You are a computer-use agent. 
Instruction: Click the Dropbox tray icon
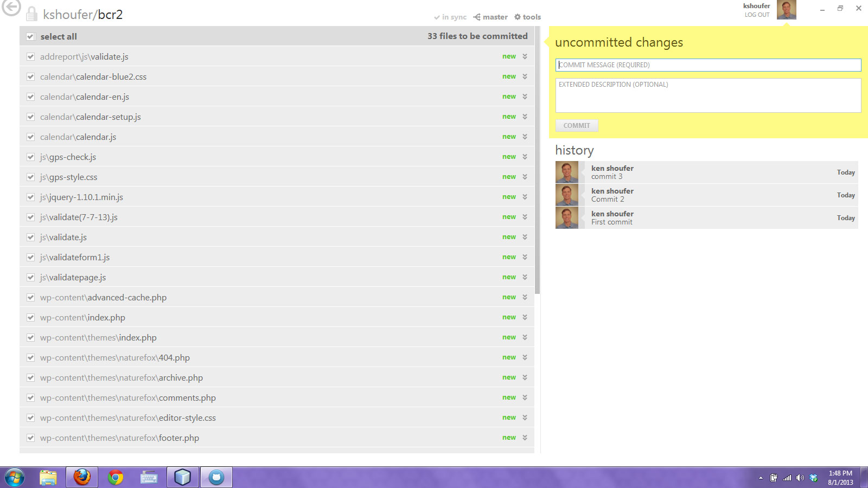pos(813,478)
